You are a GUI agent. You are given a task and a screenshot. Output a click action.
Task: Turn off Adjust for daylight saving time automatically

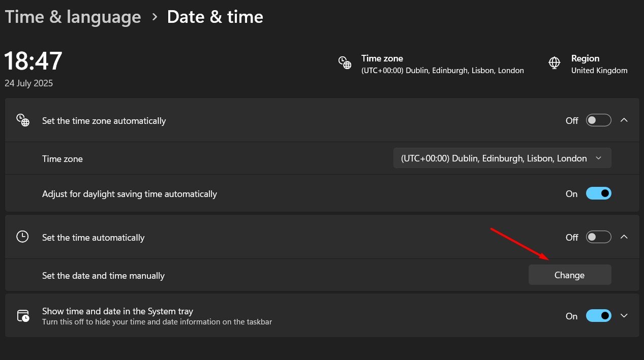coord(598,193)
